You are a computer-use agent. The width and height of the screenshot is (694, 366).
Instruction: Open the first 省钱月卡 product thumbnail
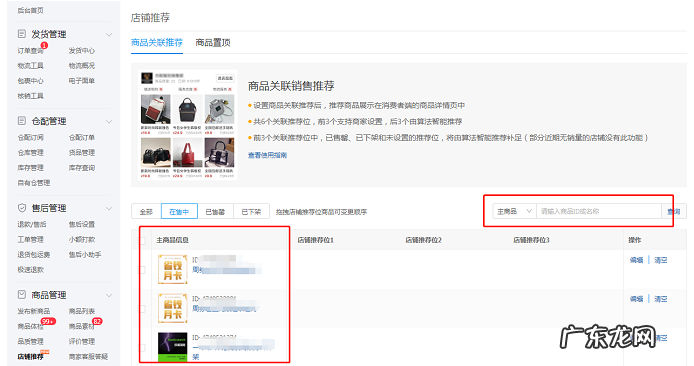173,269
